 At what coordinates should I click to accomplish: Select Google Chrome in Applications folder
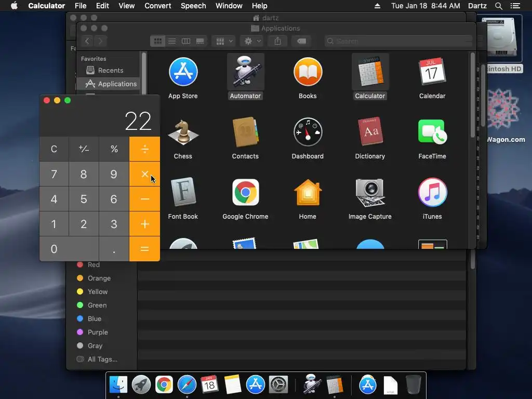[245, 192]
